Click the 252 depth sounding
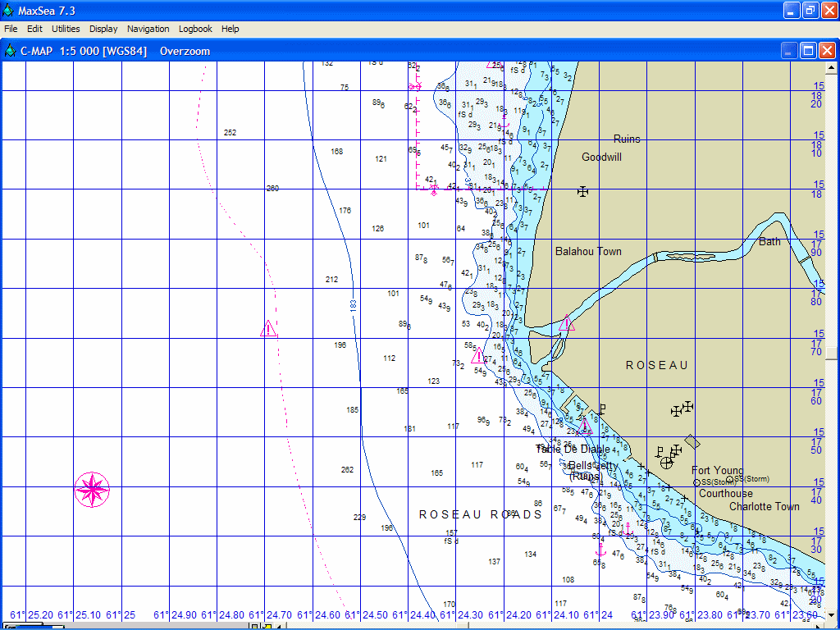 point(231,133)
